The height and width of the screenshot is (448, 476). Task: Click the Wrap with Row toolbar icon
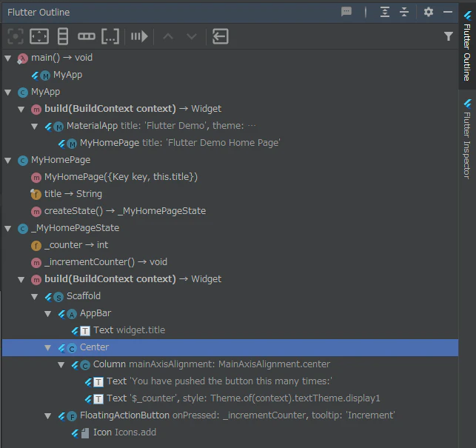point(87,36)
